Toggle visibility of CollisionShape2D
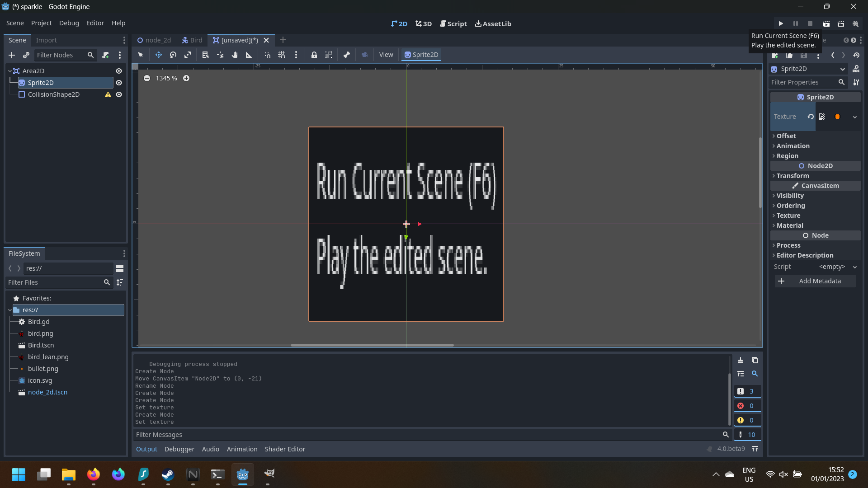The height and width of the screenshot is (488, 868). pyautogui.click(x=118, y=94)
